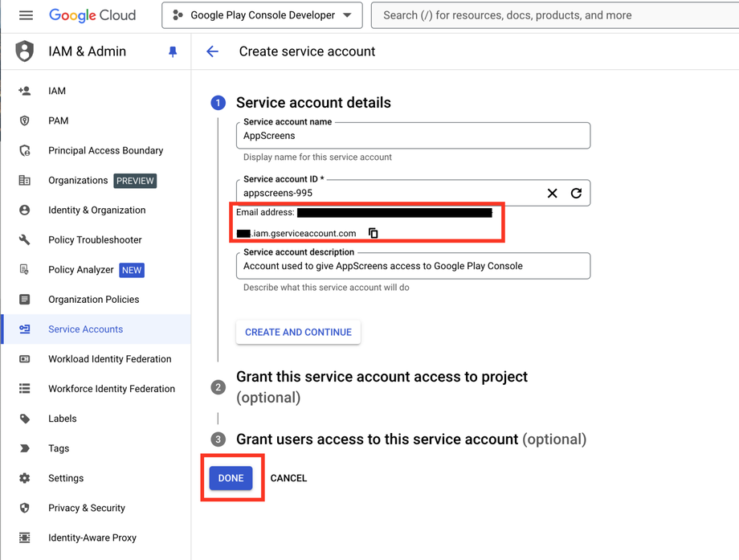Image resolution: width=739 pixels, height=560 pixels.
Task: Clear the Service account ID field
Action: (x=552, y=193)
